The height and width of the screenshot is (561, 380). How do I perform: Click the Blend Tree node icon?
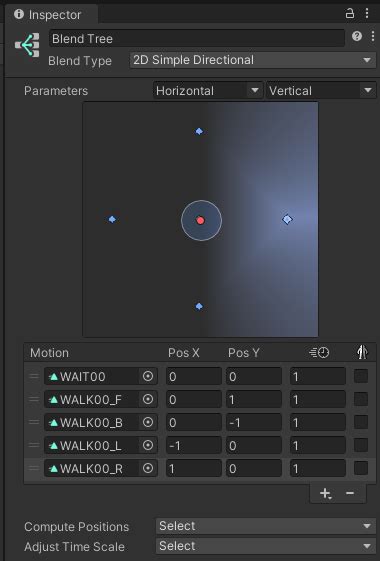click(27, 45)
